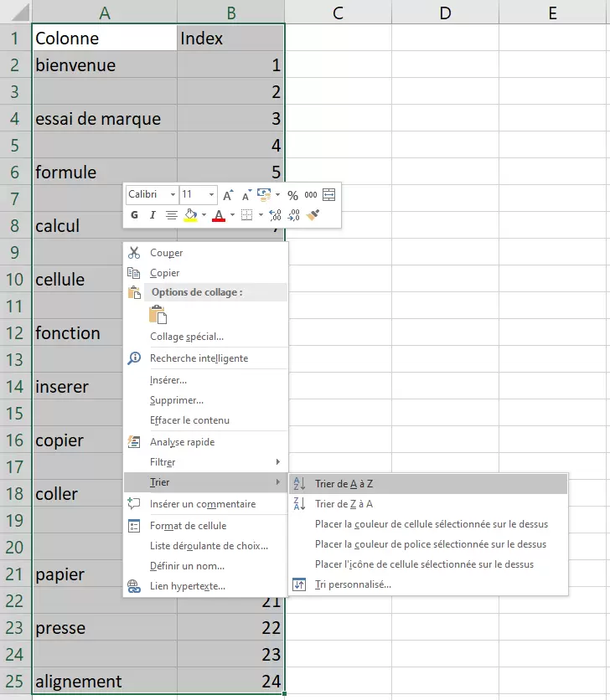Choose Effacer le contenu

pyautogui.click(x=205, y=420)
